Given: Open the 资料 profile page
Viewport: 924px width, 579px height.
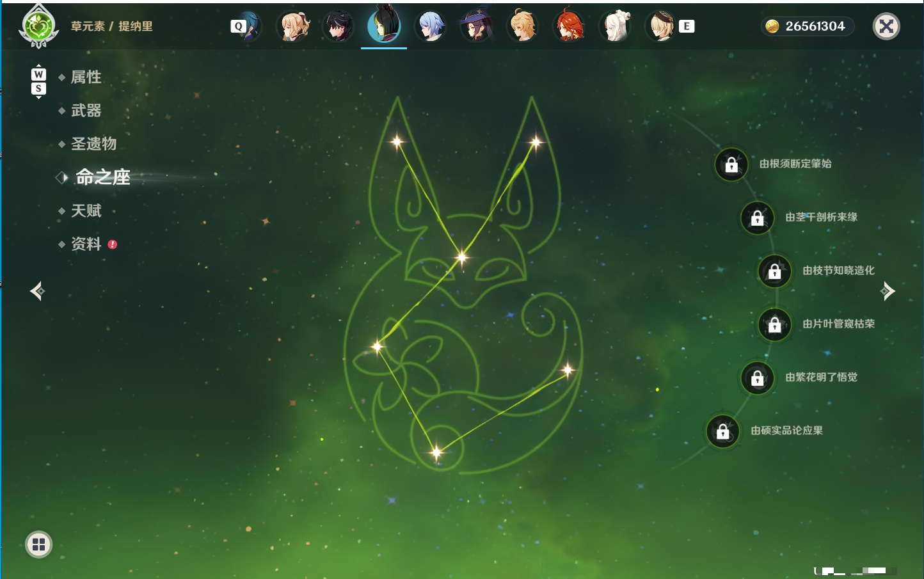Looking at the screenshot, I should (86, 244).
